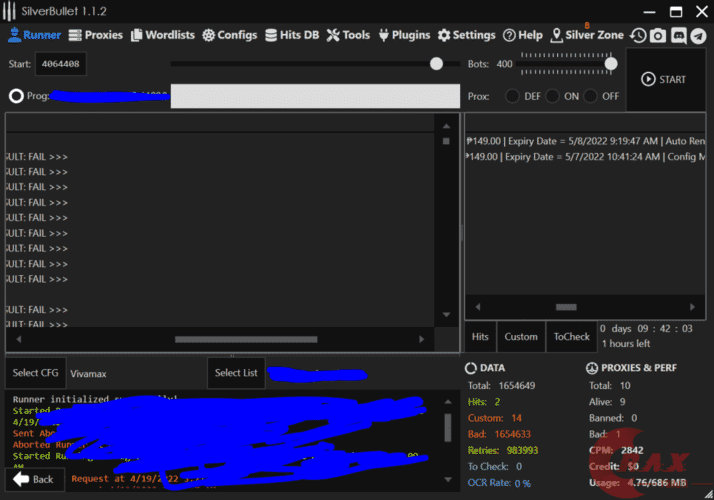The image size is (714, 500).
Task: Click the up arrow of bottom log scrollbar
Action: [x=448, y=402]
